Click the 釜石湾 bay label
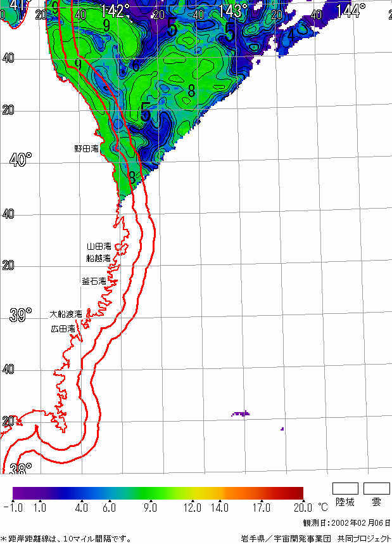The image size is (392, 544). [x=94, y=281]
